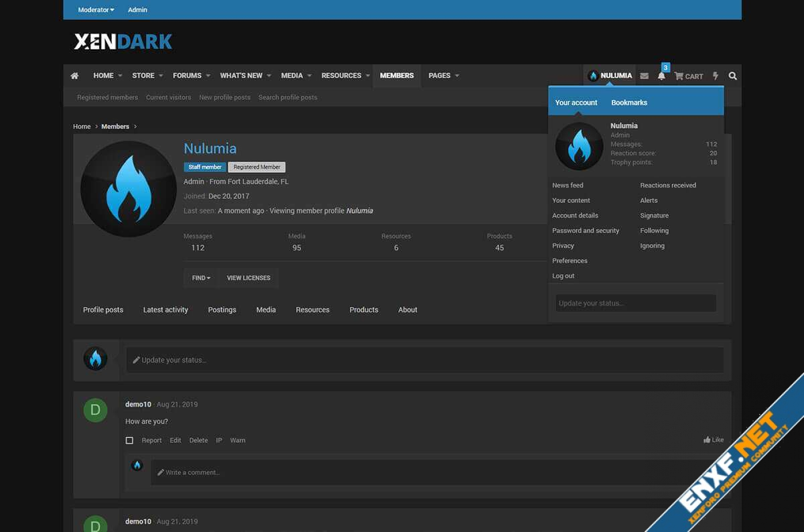The width and height of the screenshot is (804, 532).
Task: Open the Latest activity tab
Action: point(165,310)
